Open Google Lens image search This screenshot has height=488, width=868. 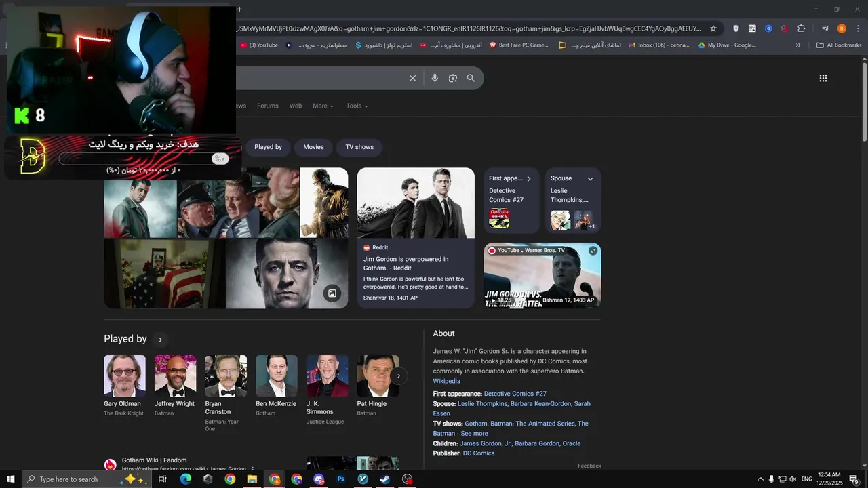453,79
